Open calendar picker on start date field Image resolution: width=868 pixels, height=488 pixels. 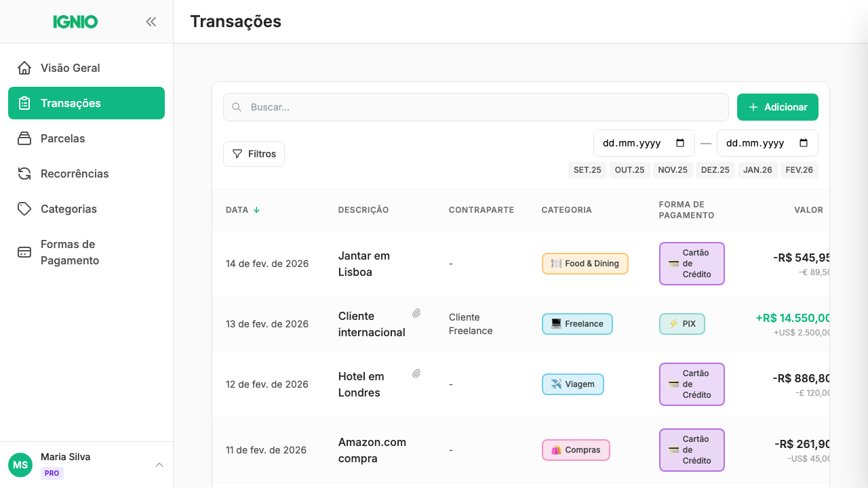(x=680, y=143)
